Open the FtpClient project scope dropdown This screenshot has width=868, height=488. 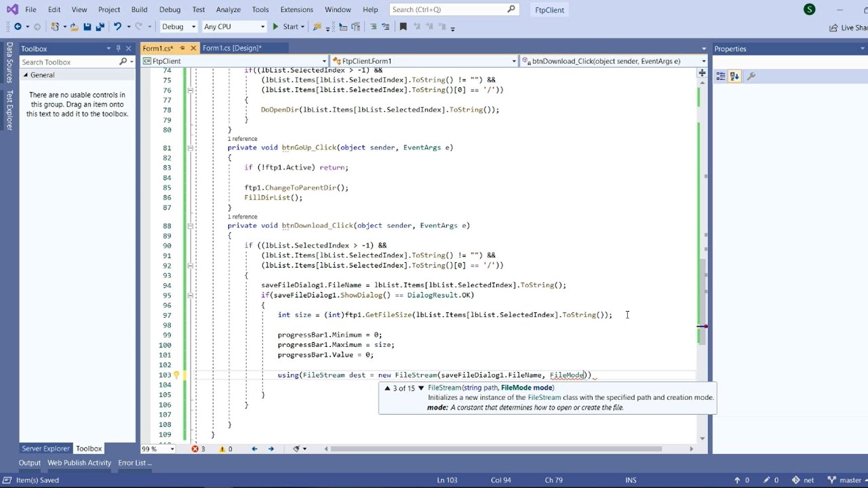(235, 61)
